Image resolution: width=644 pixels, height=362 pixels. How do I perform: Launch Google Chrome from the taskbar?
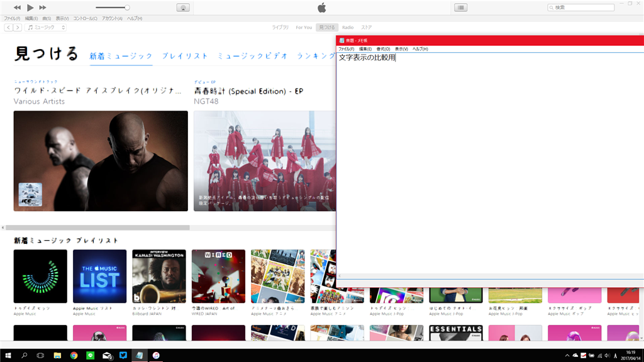point(74,356)
